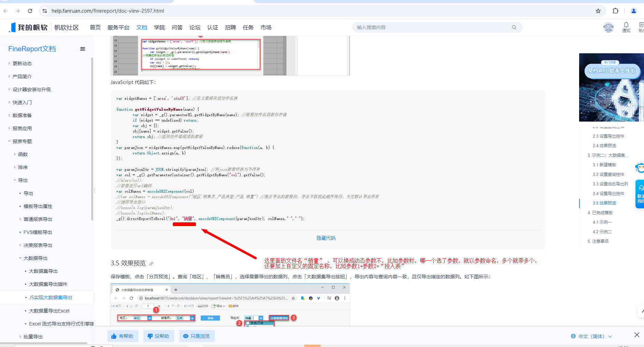Viewport: 644px width, 347px height.
Task: Open the 认证 nav item
Action: (x=213, y=27)
